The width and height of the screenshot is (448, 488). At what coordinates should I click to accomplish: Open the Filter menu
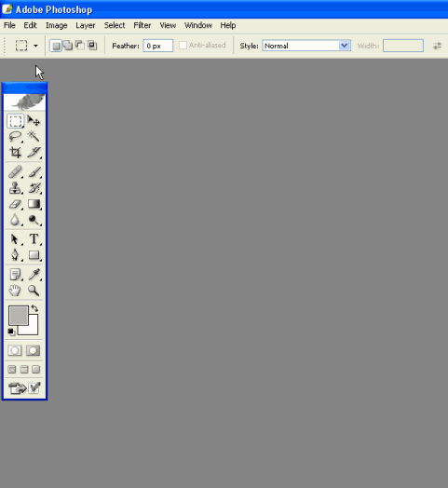click(143, 25)
